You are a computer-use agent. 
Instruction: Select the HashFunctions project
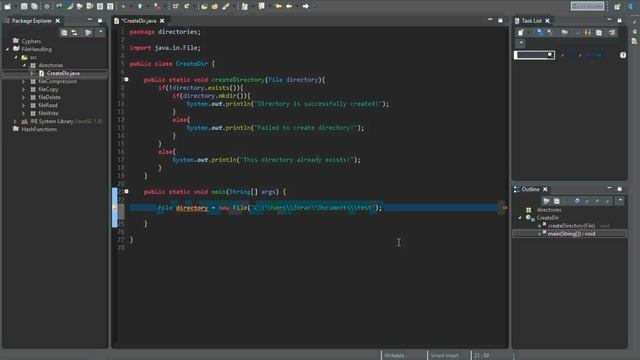[39, 129]
